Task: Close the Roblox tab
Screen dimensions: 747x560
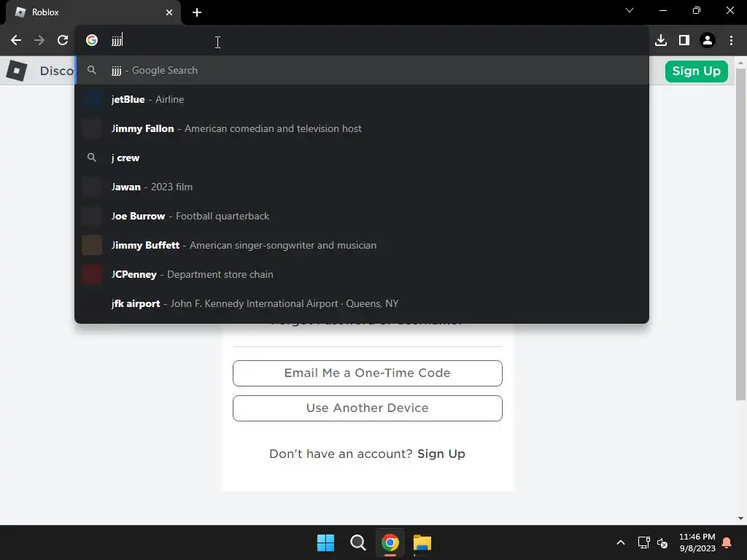Action: (169, 12)
